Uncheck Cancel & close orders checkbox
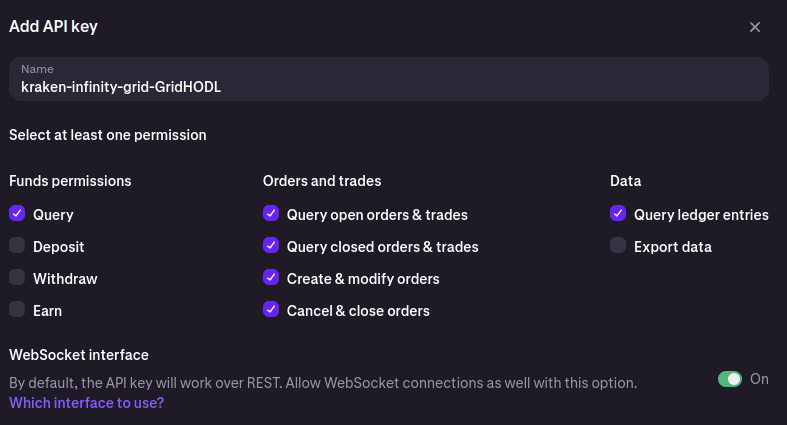This screenshot has height=425, width=787. tap(271, 310)
